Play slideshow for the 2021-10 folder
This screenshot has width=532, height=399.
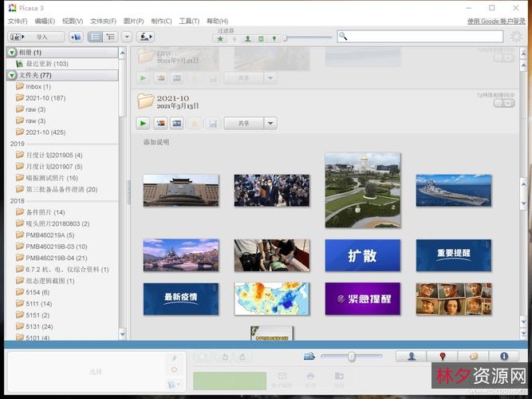pyautogui.click(x=143, y=123)
